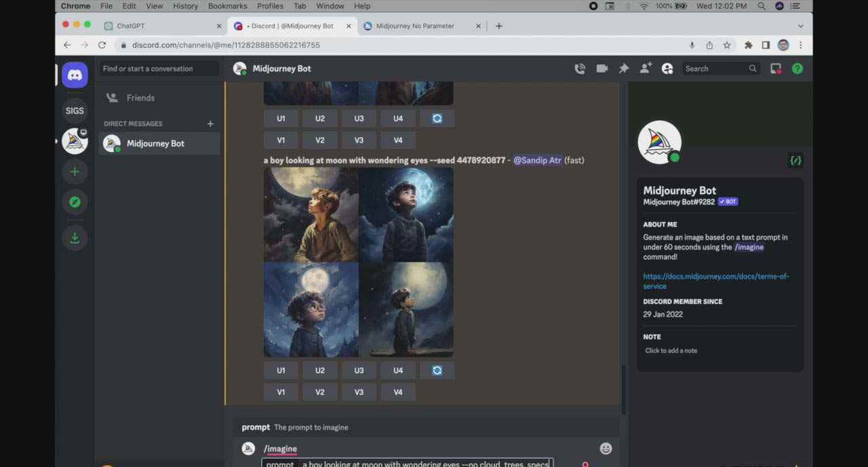868x467 pixels.
Task: Reload the page in Chrome
Action: (102, 45)
